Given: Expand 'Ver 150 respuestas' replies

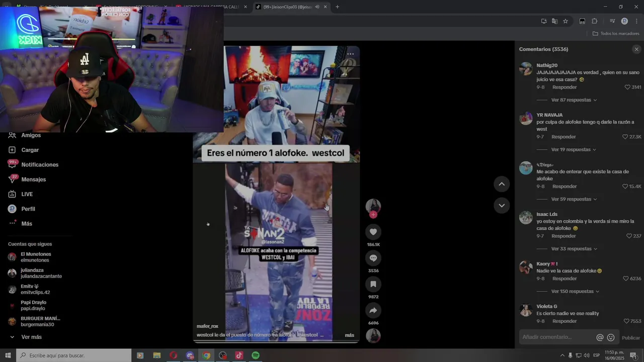Looking at the screenshot, I should (575, 292).
